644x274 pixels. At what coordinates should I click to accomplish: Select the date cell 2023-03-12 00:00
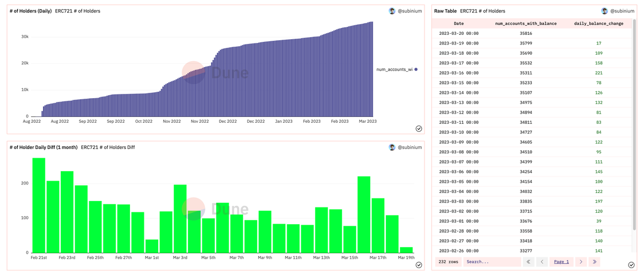pyautogui.click(x=459, y=113)
